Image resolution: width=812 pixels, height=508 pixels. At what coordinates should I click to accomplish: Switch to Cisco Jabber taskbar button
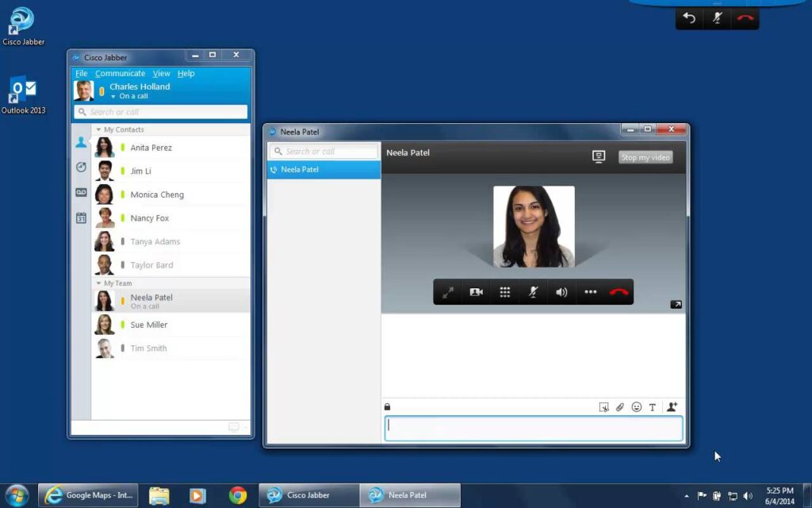[x=308, y=495]
